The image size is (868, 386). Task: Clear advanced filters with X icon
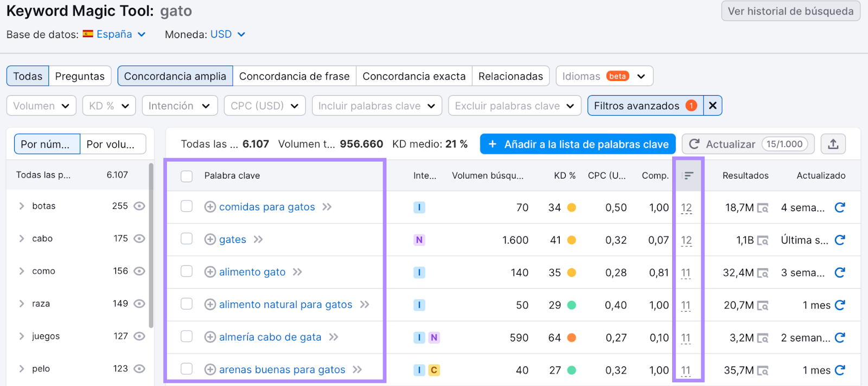(713, 106)
